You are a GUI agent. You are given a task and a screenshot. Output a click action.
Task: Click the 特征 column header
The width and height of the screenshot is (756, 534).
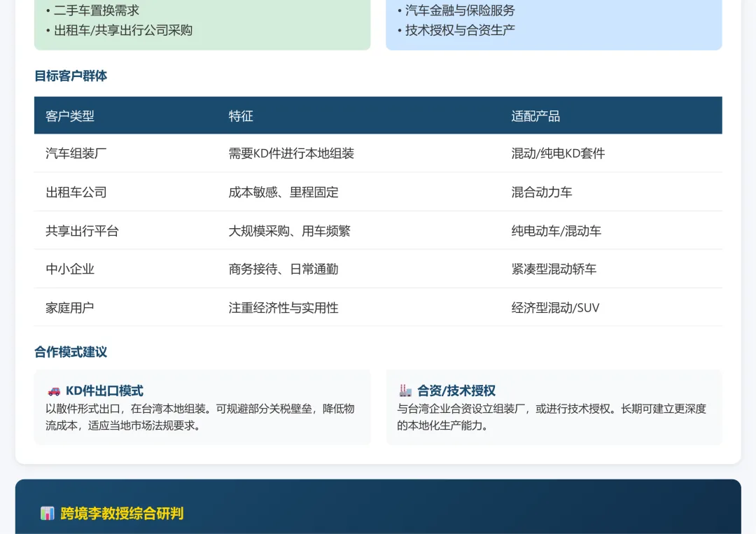(240, 115)
